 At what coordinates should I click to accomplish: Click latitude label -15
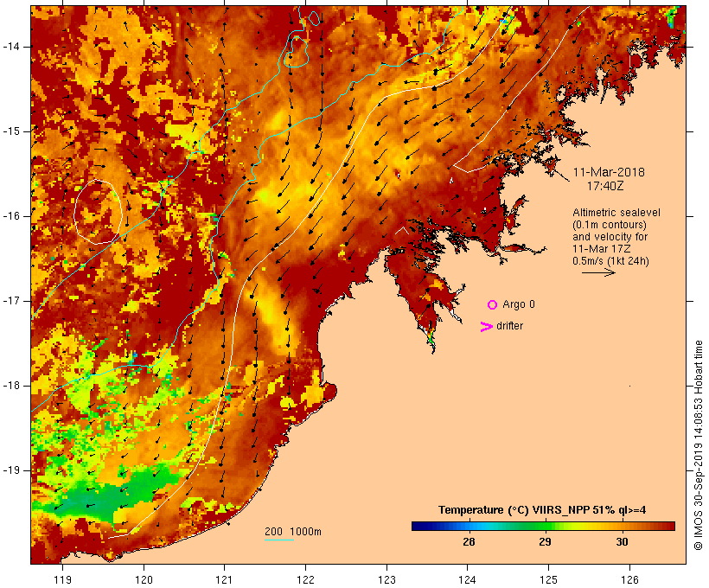(11, 131)
